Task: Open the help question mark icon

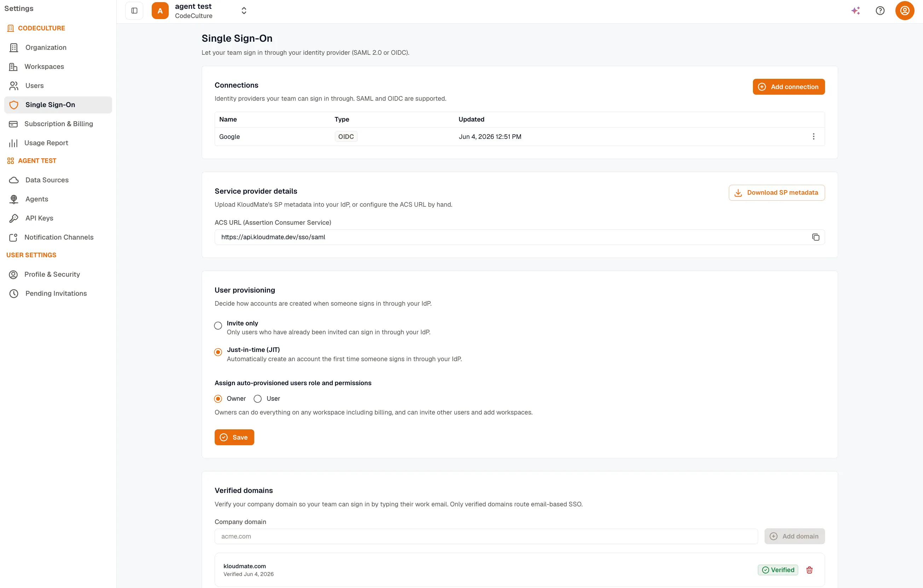Action: (x=880, y=11)
